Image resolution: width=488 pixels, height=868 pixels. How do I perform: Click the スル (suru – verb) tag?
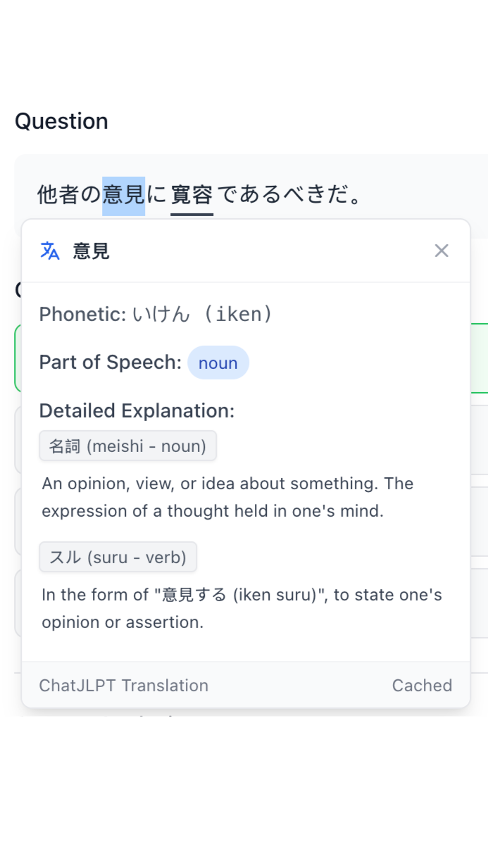pos(118,557)
